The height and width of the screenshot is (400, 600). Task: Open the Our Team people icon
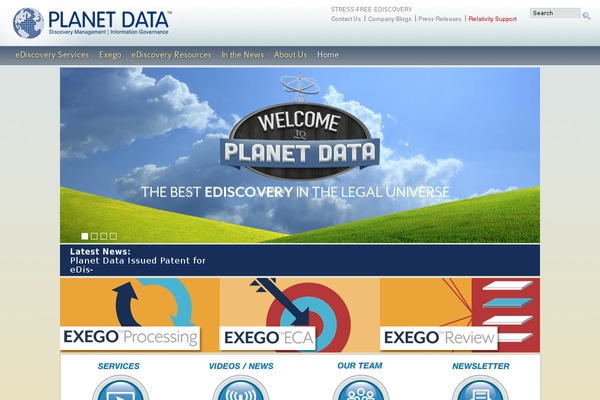[360, 388]
